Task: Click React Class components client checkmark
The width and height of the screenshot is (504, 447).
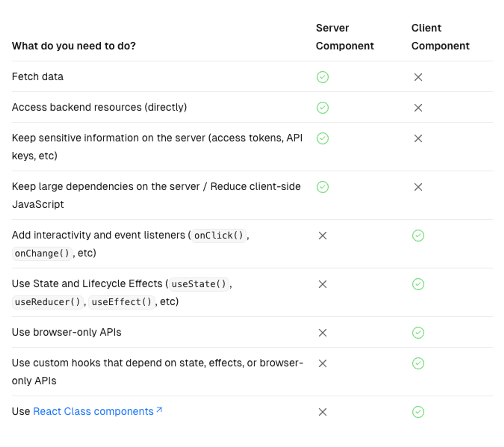Action: coord(418,412)
